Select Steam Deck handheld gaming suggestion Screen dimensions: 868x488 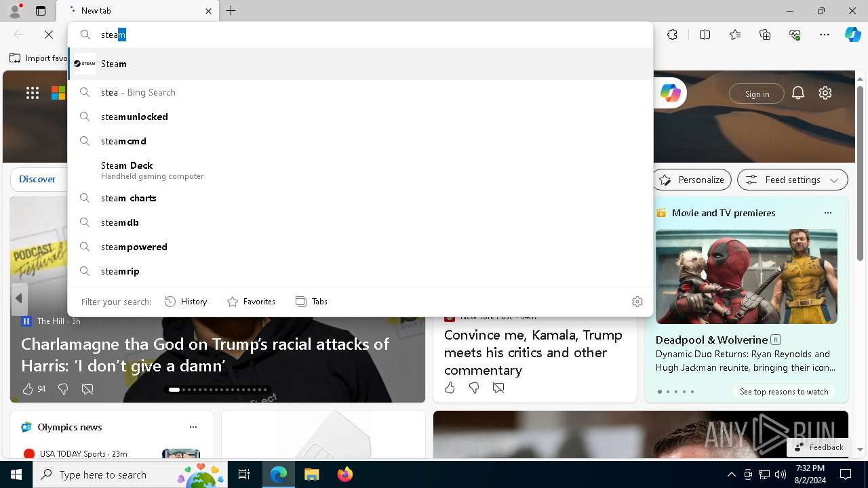coord(360,170)
